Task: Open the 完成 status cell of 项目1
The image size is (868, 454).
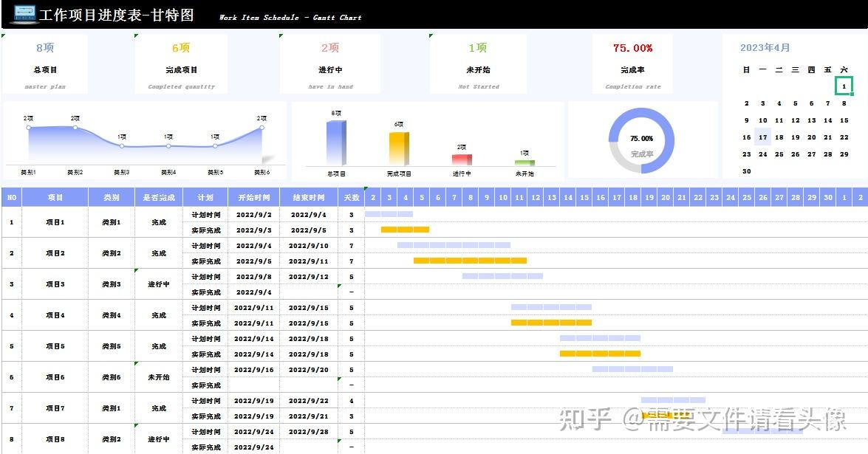Action: pyautogui.click(x=159, y=222)
